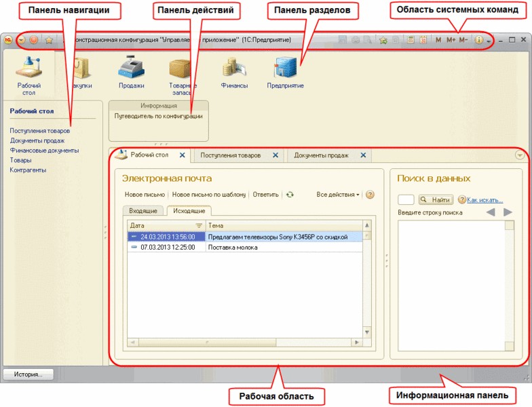532x407 pixels.
Task: Click the Print icon in system commands
Action: click(x=356, y=40)
